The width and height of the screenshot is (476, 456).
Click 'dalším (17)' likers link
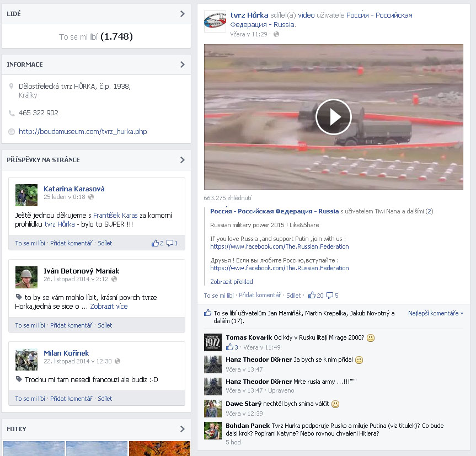tap(228, 321)
